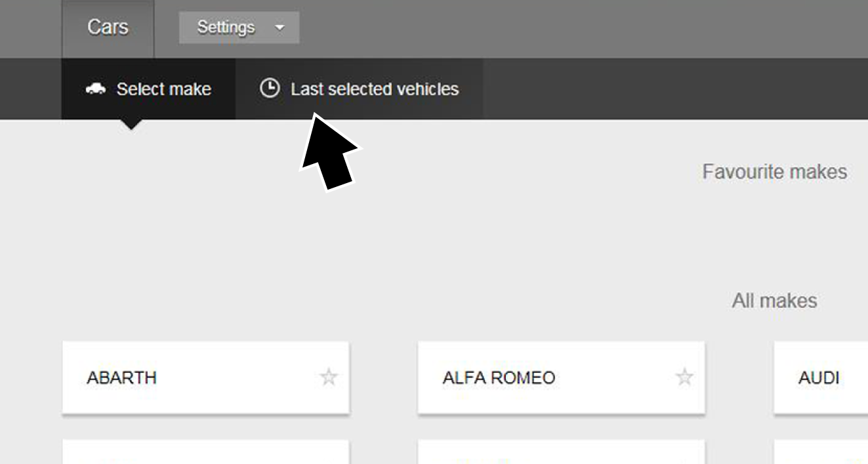Image resolution: width=868 pixels, height=464 pixels.
Task: Click the pointer triangle under Select make
Action: 131,125
